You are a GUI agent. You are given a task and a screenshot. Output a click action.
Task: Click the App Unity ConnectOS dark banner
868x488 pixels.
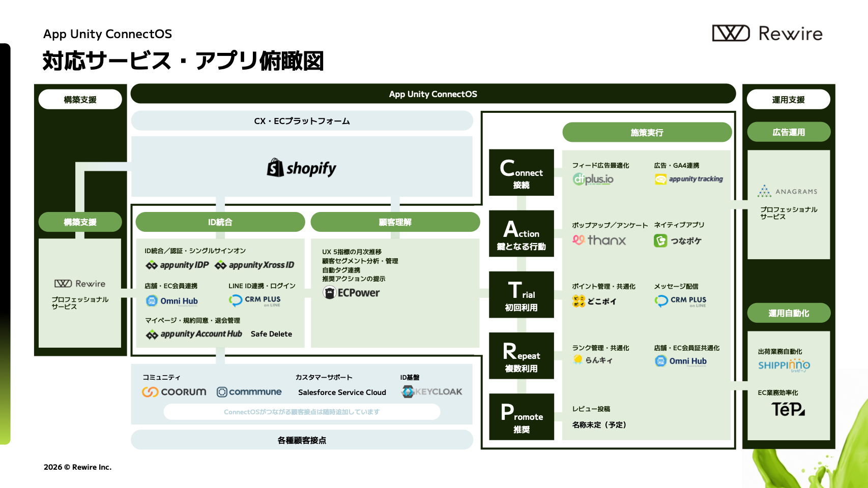coord(433,94)
